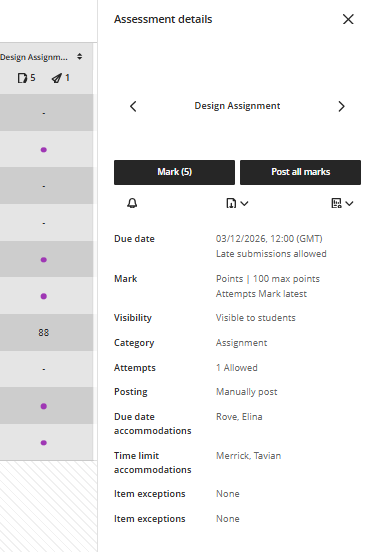
Task: Click the 1 Allowed attempts value
Action: (237, 368)
